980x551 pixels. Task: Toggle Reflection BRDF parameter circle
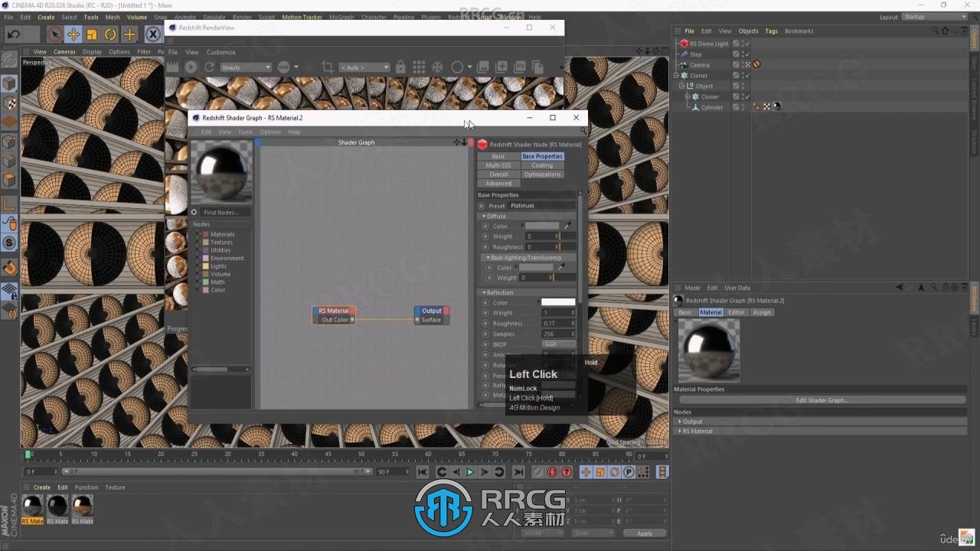point(485,344)
